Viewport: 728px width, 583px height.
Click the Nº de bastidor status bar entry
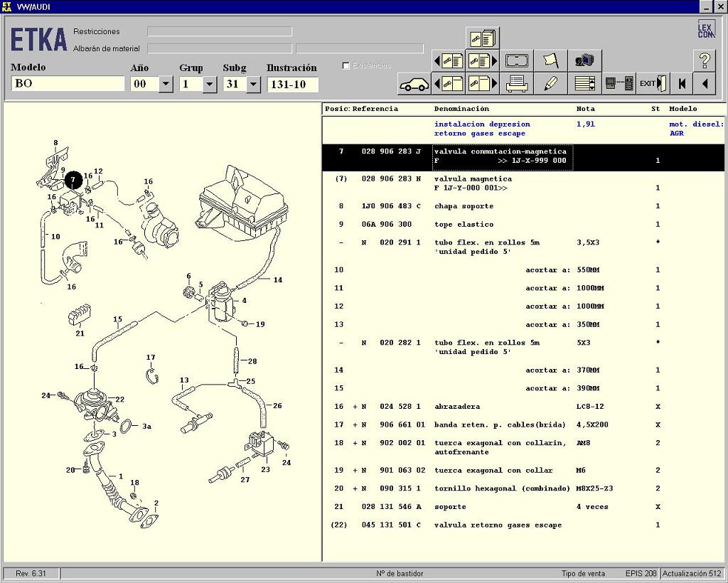coord(400,574)
